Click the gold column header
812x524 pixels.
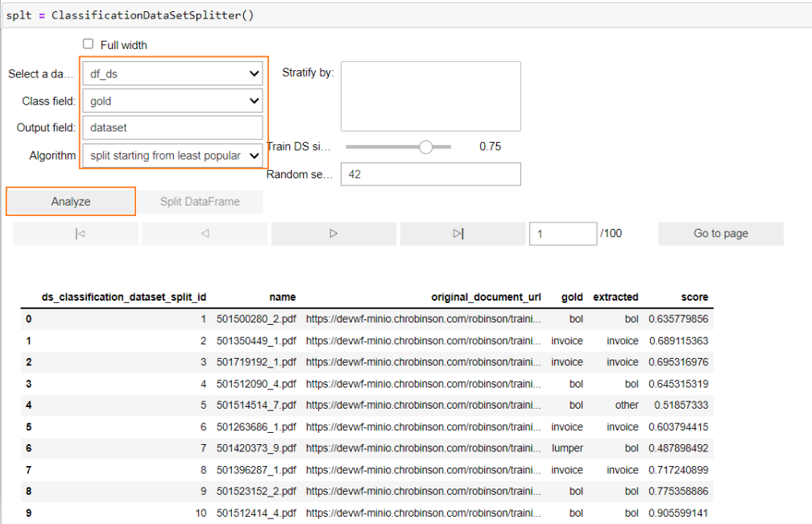tap(572, 297)
